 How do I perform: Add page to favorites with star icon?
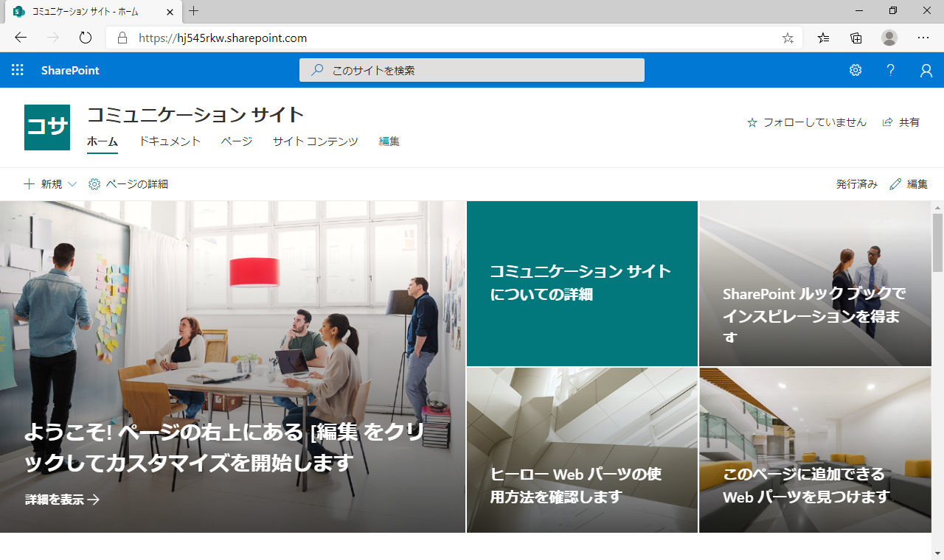pos(788,38)
